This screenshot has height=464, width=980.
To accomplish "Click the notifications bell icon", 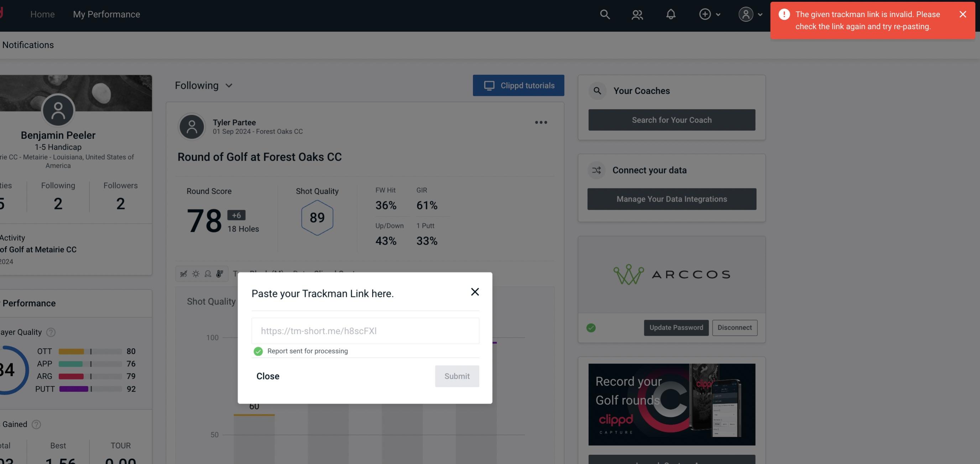I will pyautogui.click(x=671, y=14).
